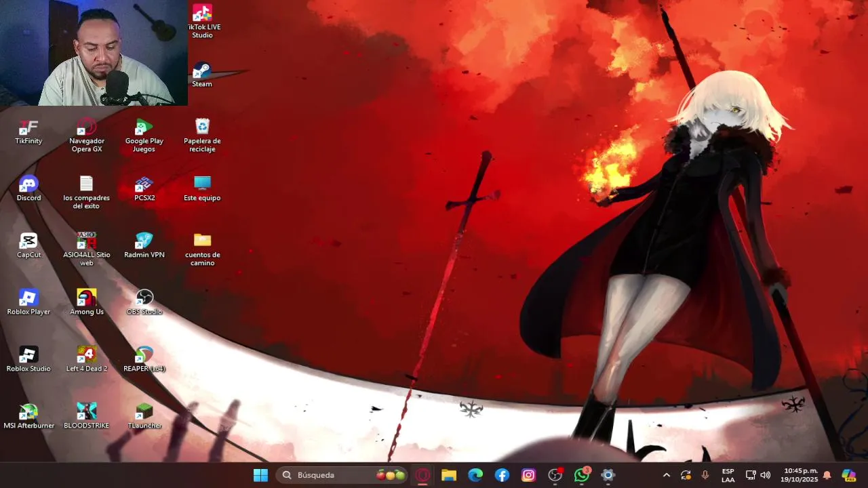Open CapCut desktop shortcut
This screenshot has width=868, height=488.
[28, 246]
